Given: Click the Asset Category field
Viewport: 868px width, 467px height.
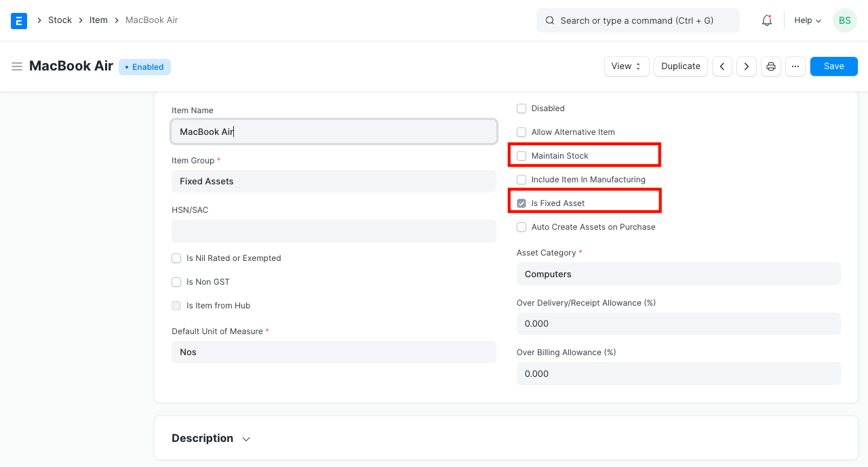Looking at the screenshot, I should tap(678, 274).
